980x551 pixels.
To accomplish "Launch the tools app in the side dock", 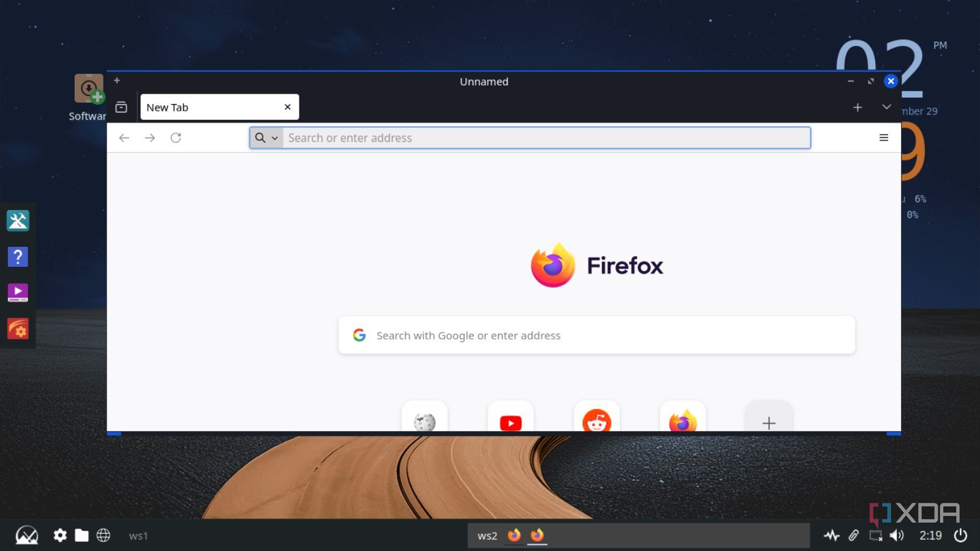I will (x=18, y=220).
